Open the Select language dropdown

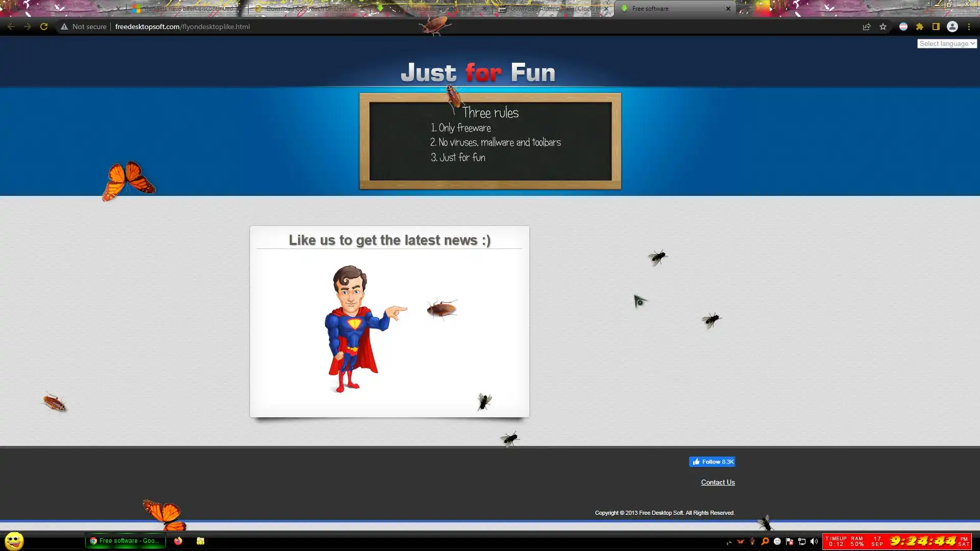(947, 43)
